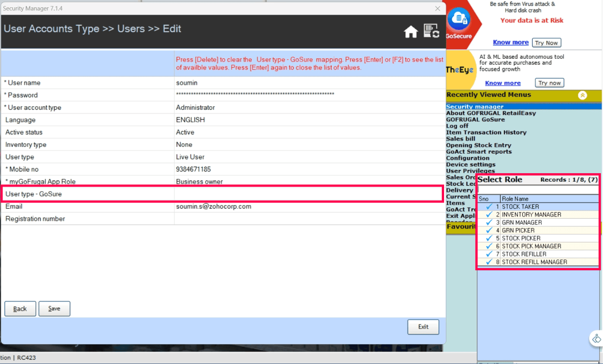Open Security manager in recent menus

(475, 107)
